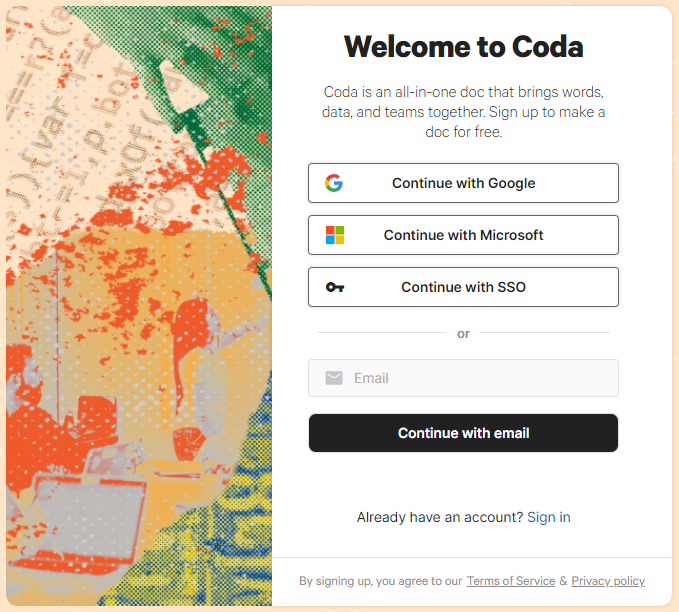Submit using Continue with email
Image resolution: width=679 pixels, height=612 pixels.
click(463, 433)
